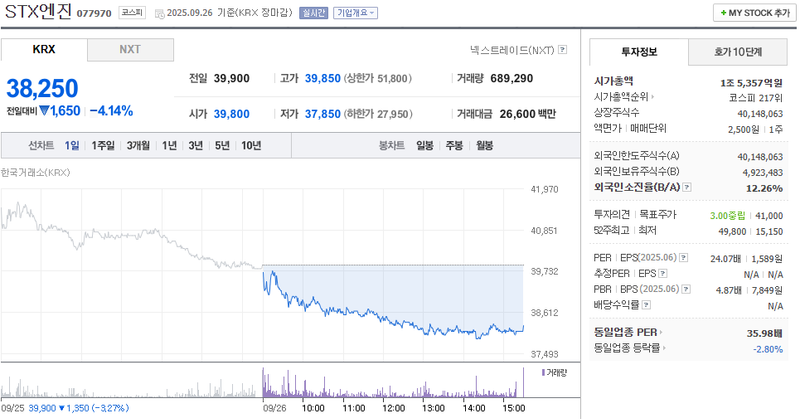Click help icon next to 외국인소진율(B/A)
Screen dimensions: 800x419
687,187
